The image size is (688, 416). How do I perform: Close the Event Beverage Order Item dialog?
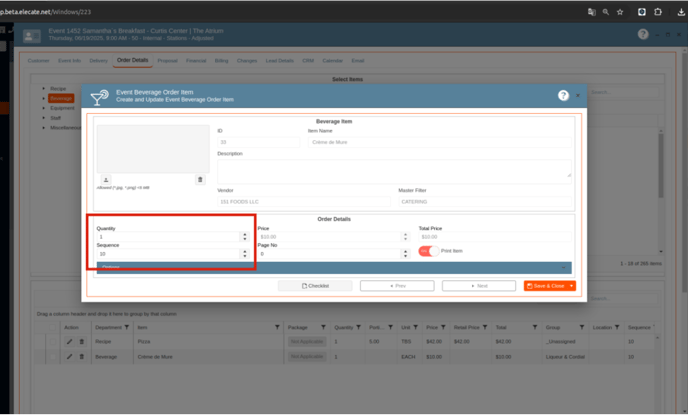pyautogui.click(x=578, y=96)
